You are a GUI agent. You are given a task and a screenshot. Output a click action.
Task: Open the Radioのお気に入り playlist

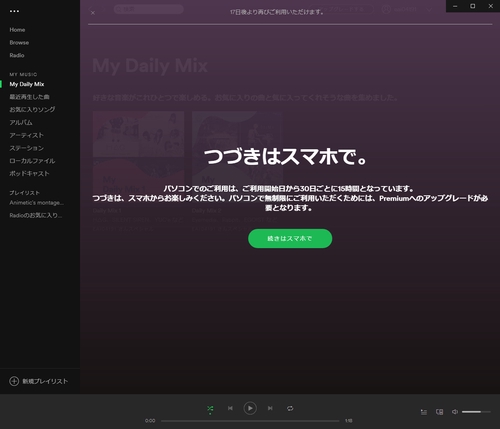coord(36,216)
